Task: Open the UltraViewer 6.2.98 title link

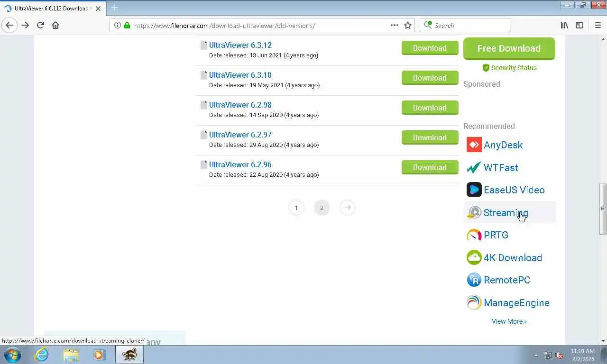Action: point(240,105)
